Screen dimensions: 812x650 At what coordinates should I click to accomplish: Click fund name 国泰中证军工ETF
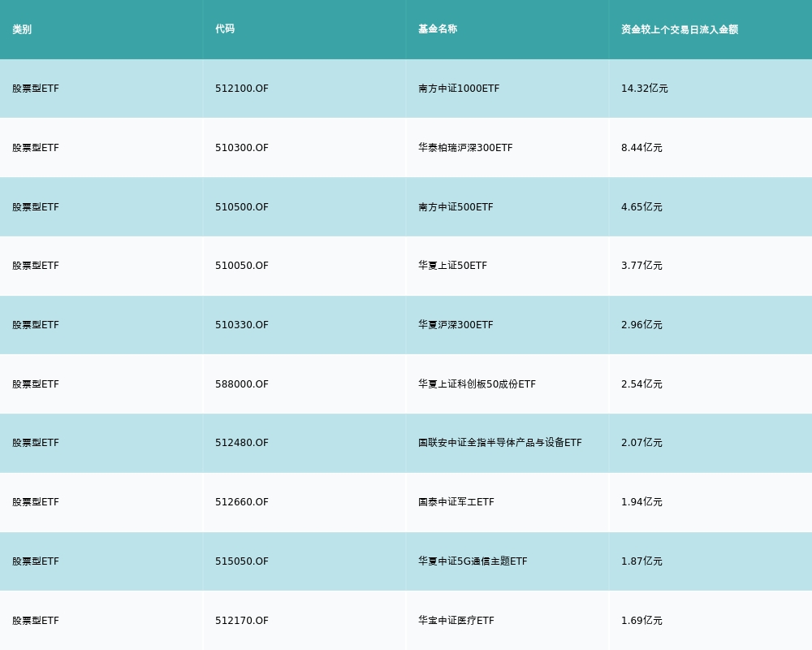click(x=456, y=502)
